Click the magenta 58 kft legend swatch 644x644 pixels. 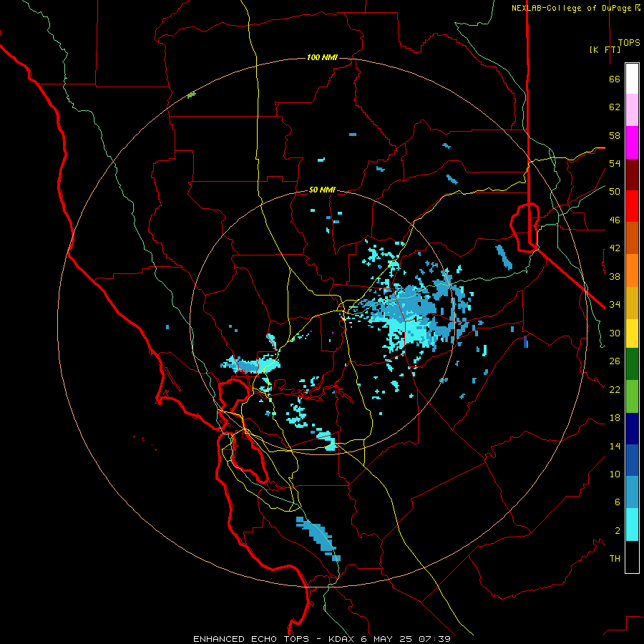coord(632,142)
